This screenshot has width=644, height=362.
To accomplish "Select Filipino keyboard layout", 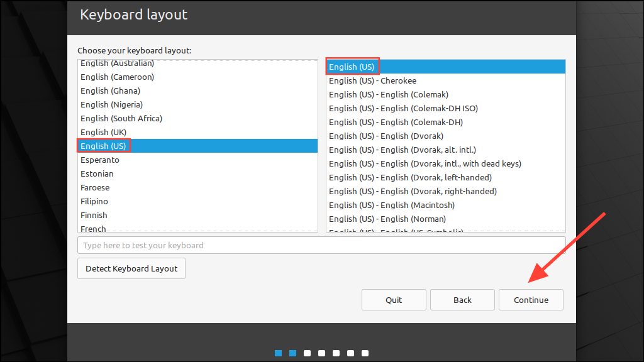I will tap(94, 201).
